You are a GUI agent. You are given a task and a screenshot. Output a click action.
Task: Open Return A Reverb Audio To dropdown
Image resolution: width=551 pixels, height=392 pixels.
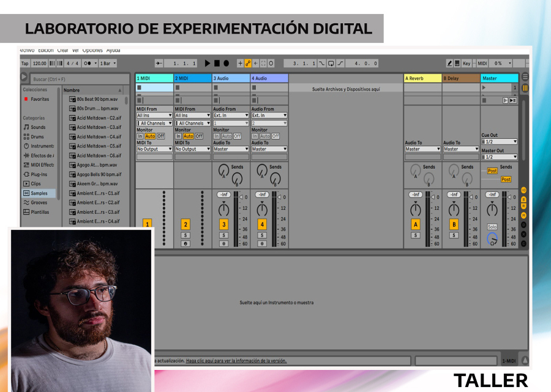click(422, 149)
